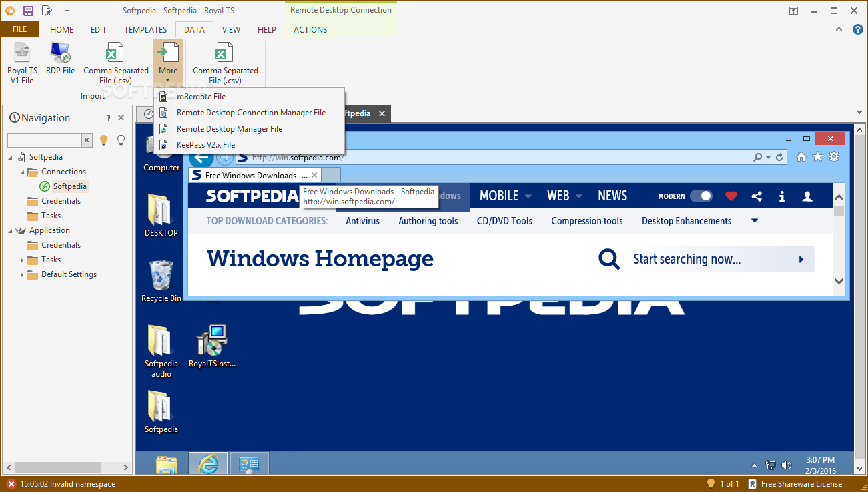Image resolution: width=868 pixels, height=492 pixels.
Task: Click first Comma Separated File (.csv) import button
Action: [115, 63]
